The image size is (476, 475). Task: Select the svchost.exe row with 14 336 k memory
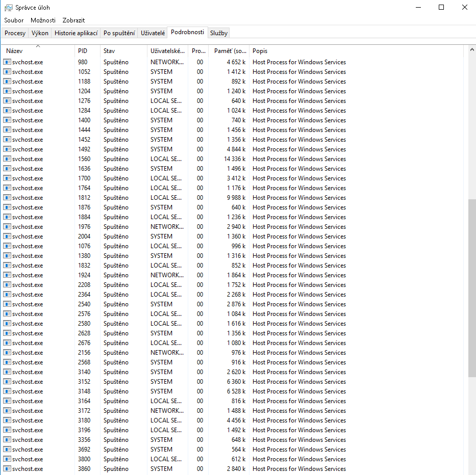pyautogui.click(x=153, y=159)
